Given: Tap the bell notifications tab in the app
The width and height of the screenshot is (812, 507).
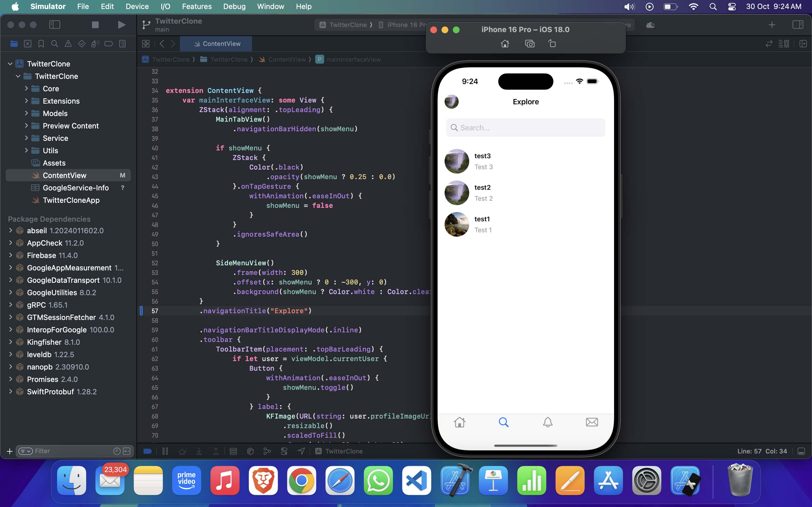Looking at the screenshot, I should [x=548, y=422].
